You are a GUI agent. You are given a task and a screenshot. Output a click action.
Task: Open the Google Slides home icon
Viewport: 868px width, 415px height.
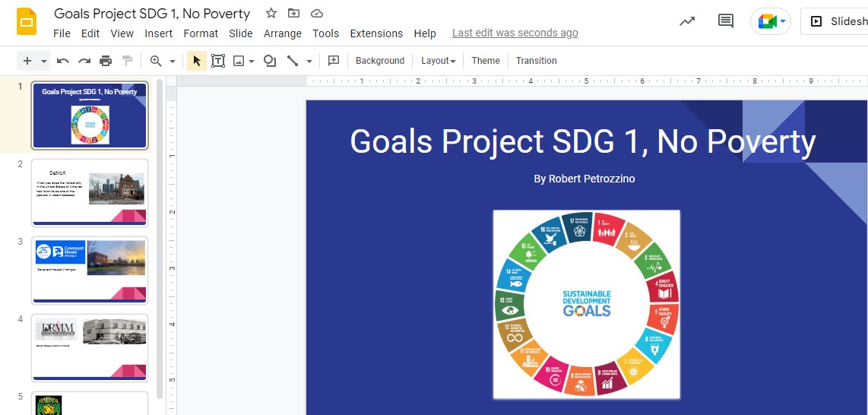(27, 23)
